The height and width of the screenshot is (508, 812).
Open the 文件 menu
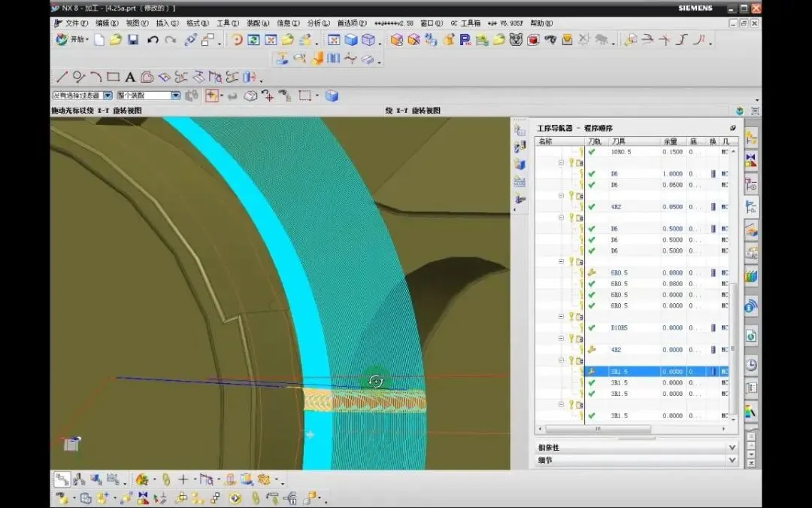(x=76, y=23)
